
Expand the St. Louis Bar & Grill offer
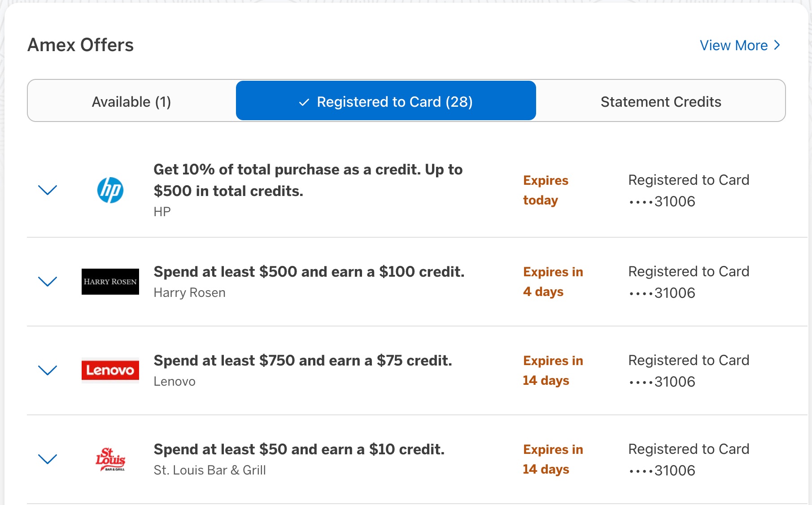[x=48, y=459]
